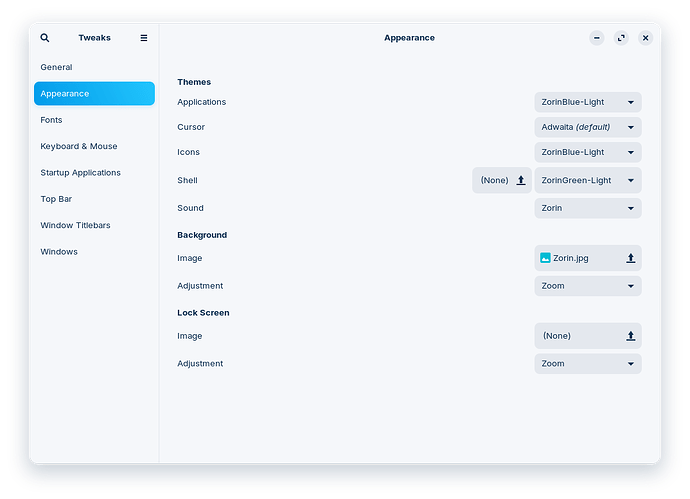The height and width of the screenshot is (499, 690).
Task: Expand the Cursor theme Adwaita dropdown
Action: click(588, 127)
